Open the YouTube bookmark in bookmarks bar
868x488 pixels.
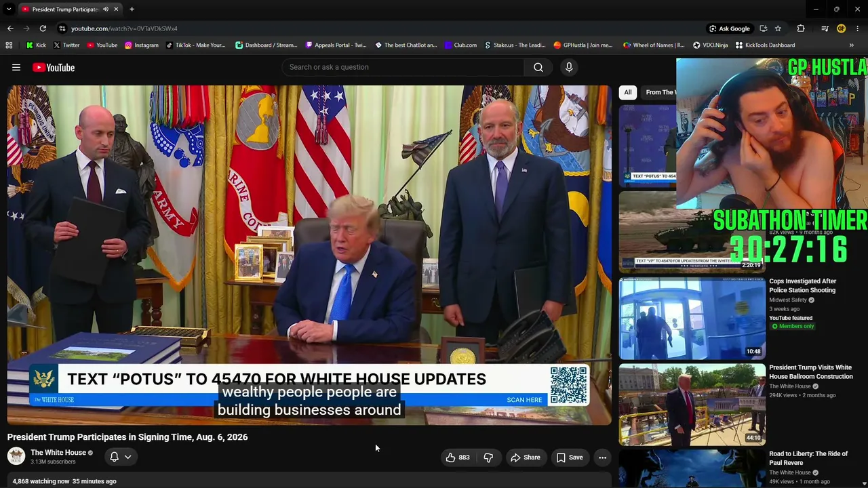(102, 45)
